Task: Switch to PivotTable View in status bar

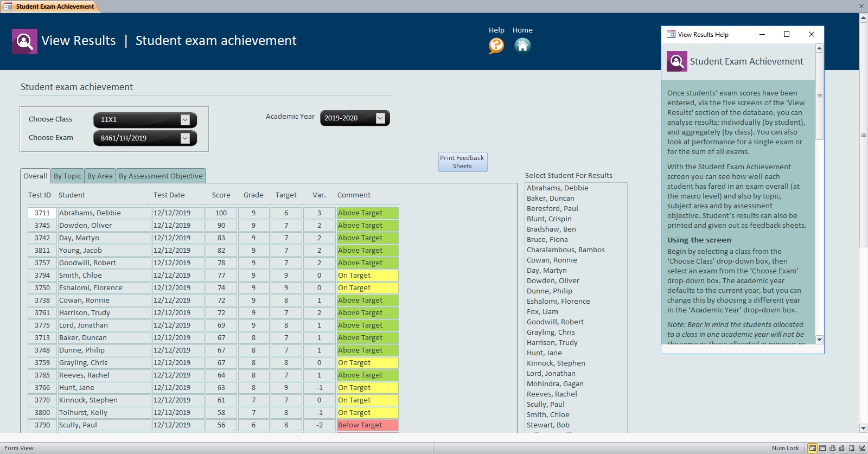Action: pyautogui.click(x=832, y=448)
